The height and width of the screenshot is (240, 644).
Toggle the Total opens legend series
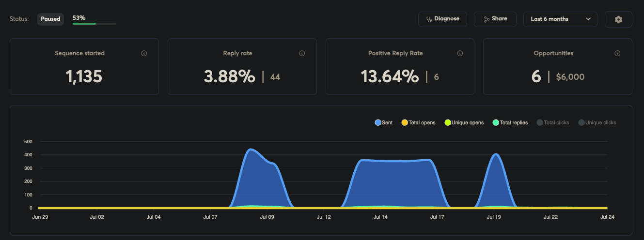click(x=418, y=123)
